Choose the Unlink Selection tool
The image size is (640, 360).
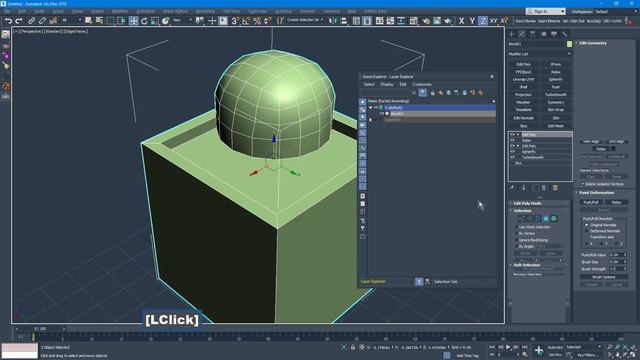pos(42,20)
